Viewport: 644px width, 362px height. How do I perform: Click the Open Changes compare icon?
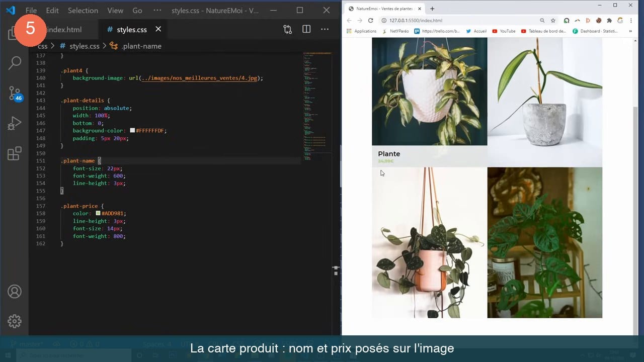coord(288,29)
